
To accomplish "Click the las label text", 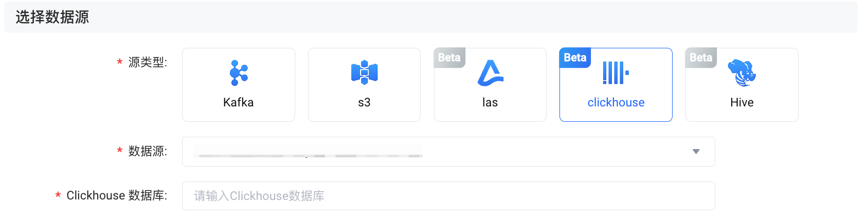I will [x=490, y=103].
